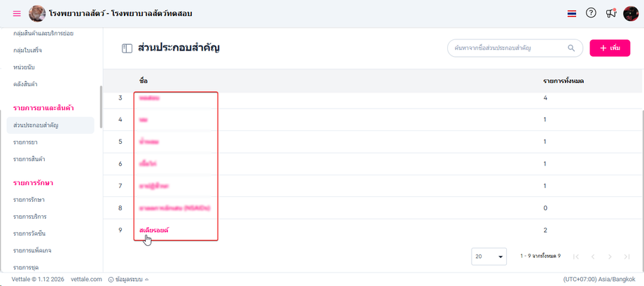644x286 pixels.
Task: Click the pink เพิ่ม add button
Action: coord(610,48)
